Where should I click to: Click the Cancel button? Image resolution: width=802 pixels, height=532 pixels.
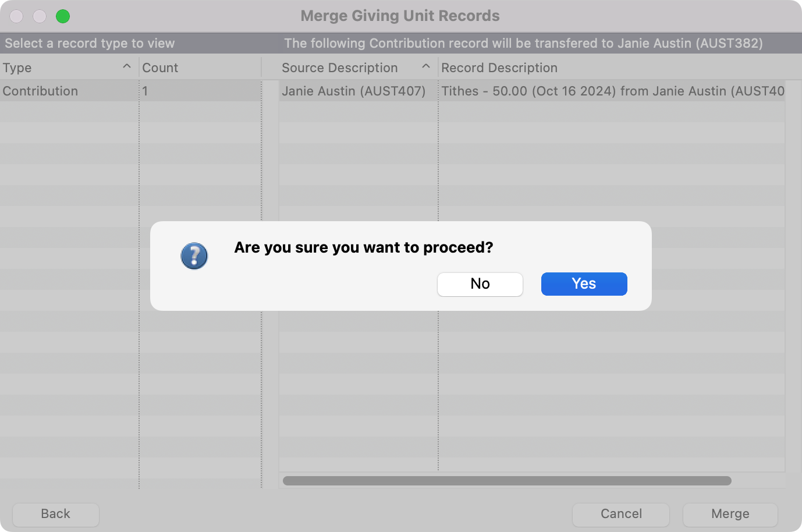click(621, 514)
